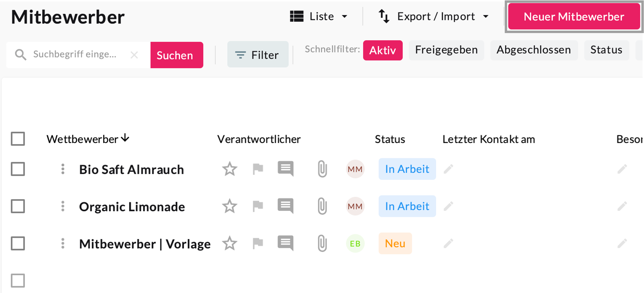Tick the select-all checkbox in header
This screenshot has width=644, height=293.
(18, 139)
